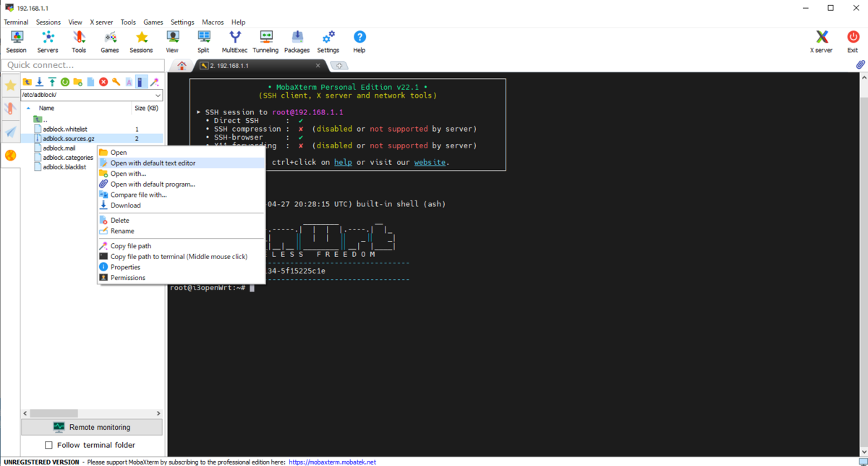Click the X server icon at the right
The height and width of the screenshot is (466, 868).
821,42
